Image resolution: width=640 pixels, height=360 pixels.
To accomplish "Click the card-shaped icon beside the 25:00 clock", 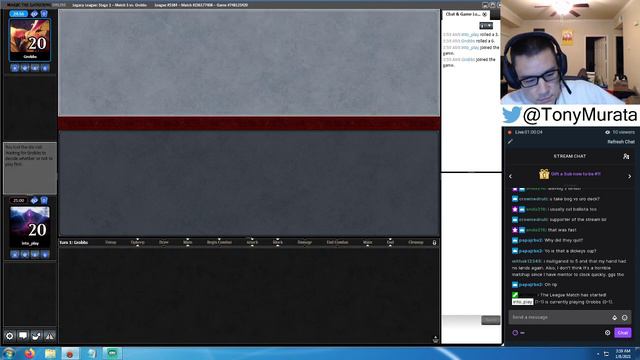I will pyautogui.click(x=44, y=200).
